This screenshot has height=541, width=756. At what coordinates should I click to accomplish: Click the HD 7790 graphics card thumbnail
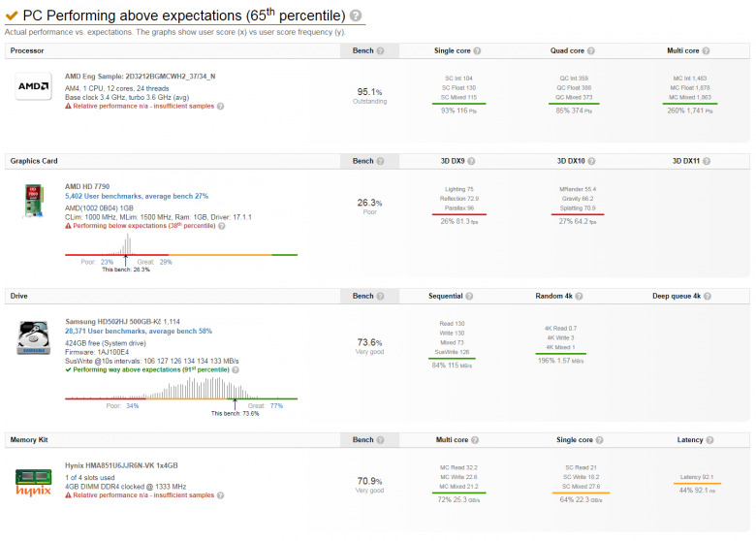[x=33, y=201]
